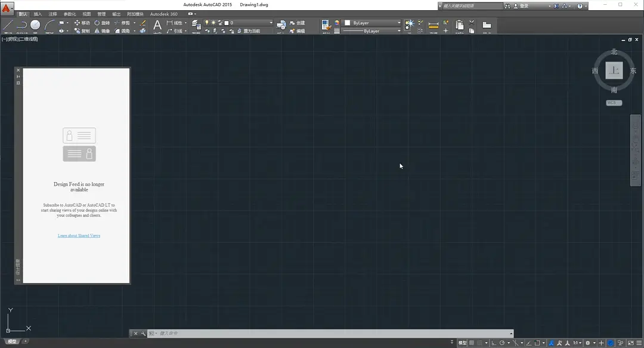Switch to the Autodesk 360 ribbon tab
Screen dimensions: 644x348
point(163,14)
